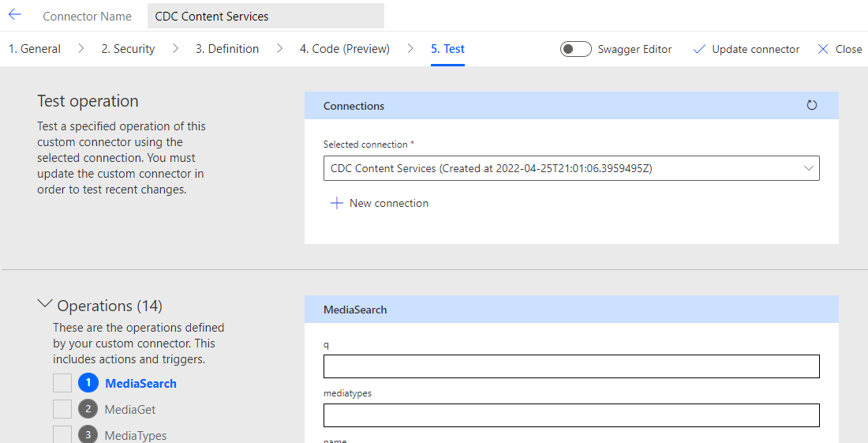Click into the Connector Name field
This screenshot has width=868, height=443.
pyautogui.click(x=266, y=16)
